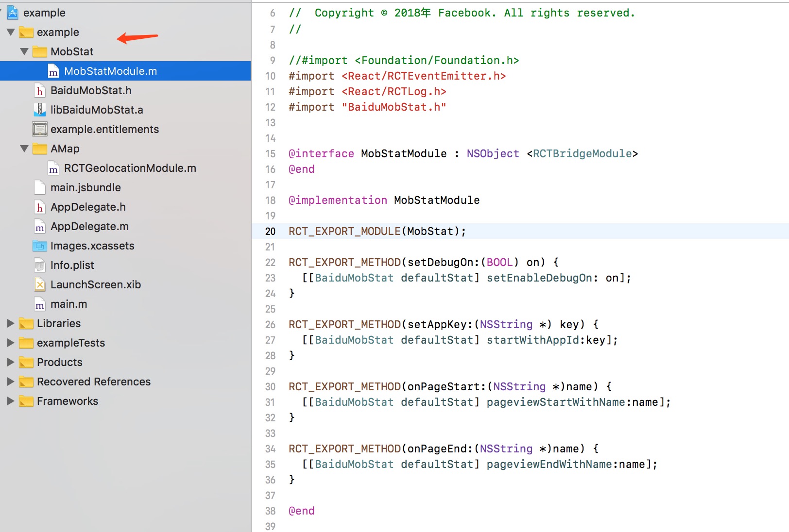The height and width of the screenshot is (532, 789).
Task: Click pageviewStartWithName:name method call
Action: coord(572,402)
